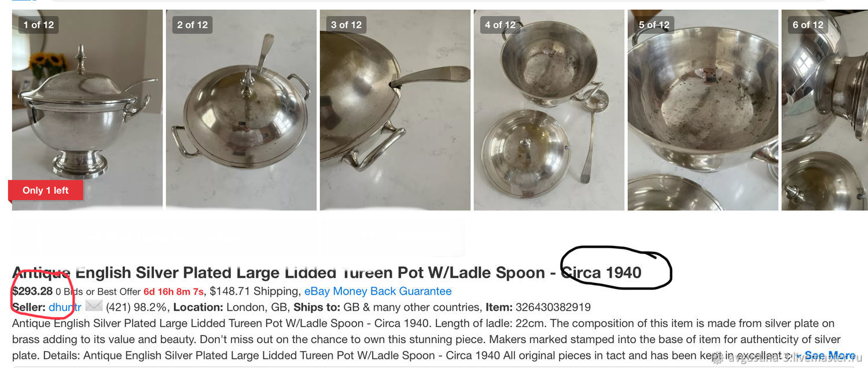Click the red 6d 16h time remaining countdown
Image resolution: width=868 pixels, height=368 pixels.
point(174,292)
